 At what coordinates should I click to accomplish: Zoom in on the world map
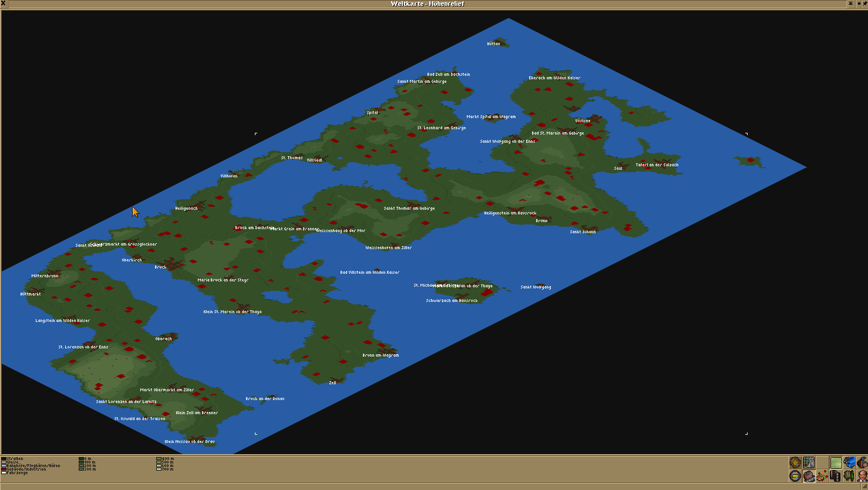(x=796, y=462)
